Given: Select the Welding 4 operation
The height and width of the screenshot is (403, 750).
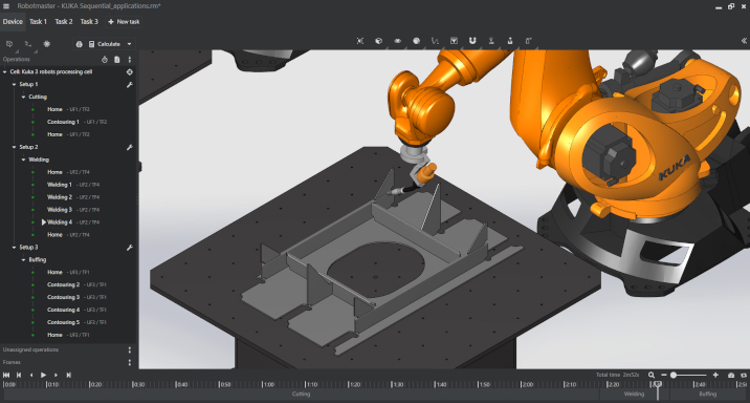Looking at the screenshot, I should (x=59, y=222).
